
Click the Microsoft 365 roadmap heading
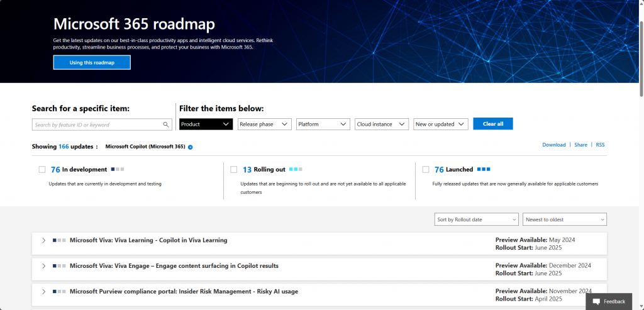click(x=134, y=24)
